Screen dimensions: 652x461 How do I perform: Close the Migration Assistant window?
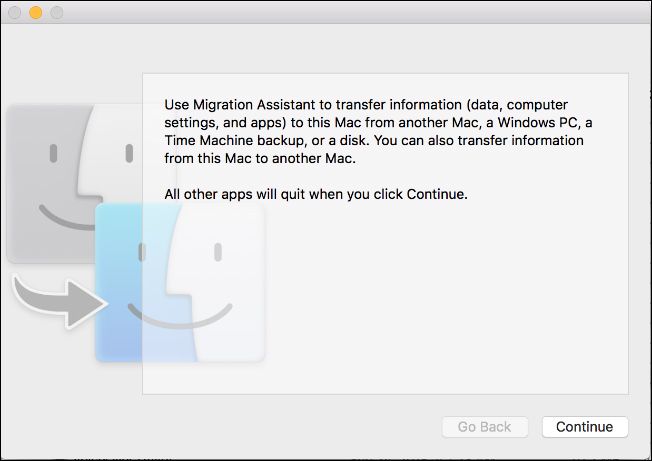(15, 12)
